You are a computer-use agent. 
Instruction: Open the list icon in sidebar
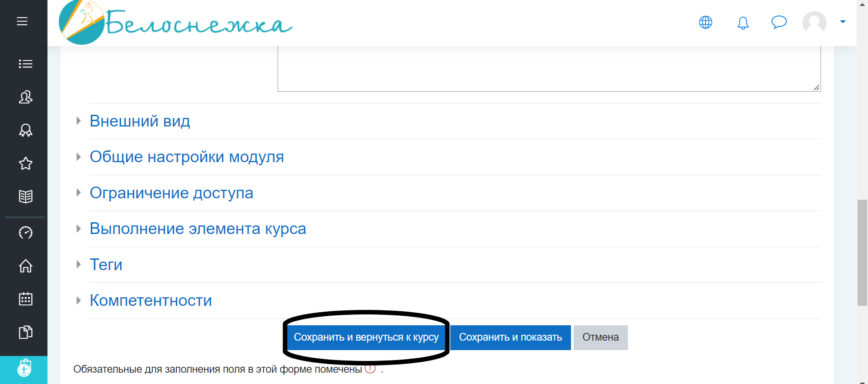25,64
